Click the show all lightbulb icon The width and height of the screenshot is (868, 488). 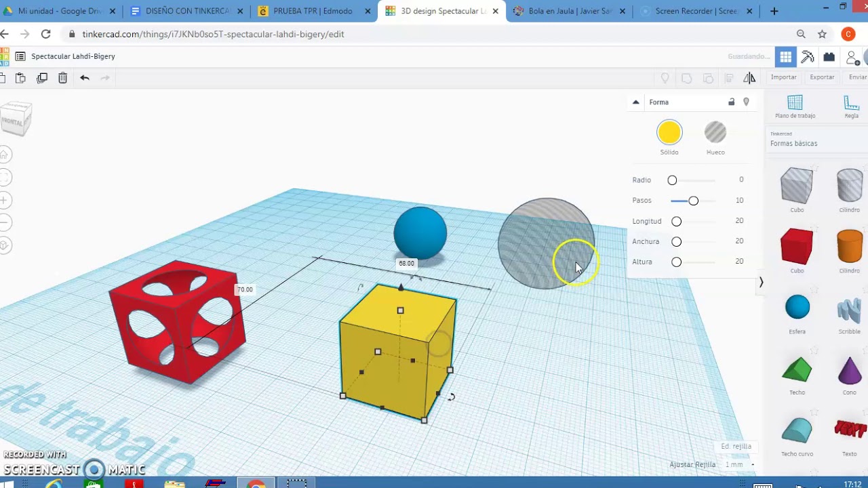tap(665, 78)
